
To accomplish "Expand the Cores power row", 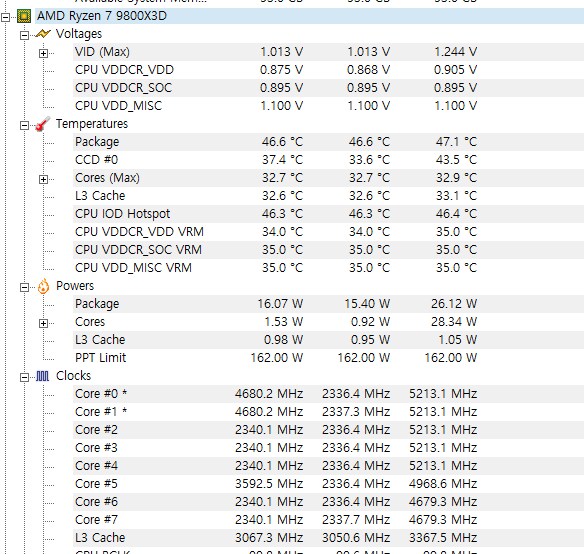I will [43, 323].
